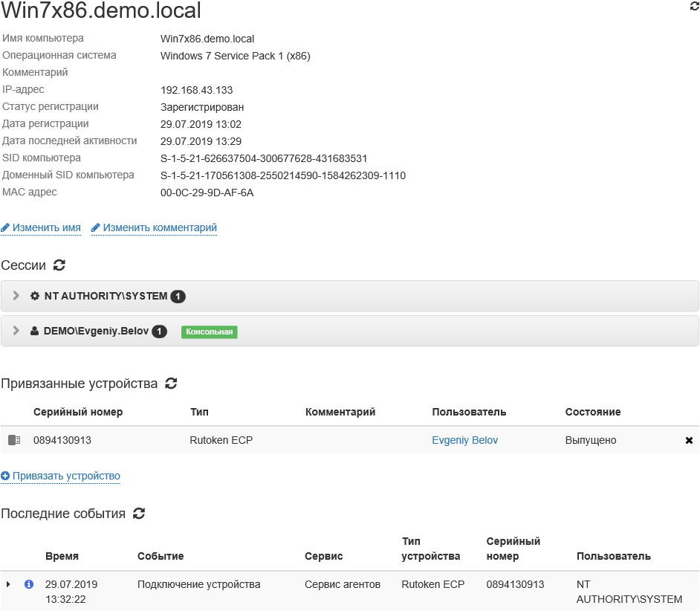Click the Серийный номер header in bound devices table
Screen dimensions: 700x611
point(78,412)
